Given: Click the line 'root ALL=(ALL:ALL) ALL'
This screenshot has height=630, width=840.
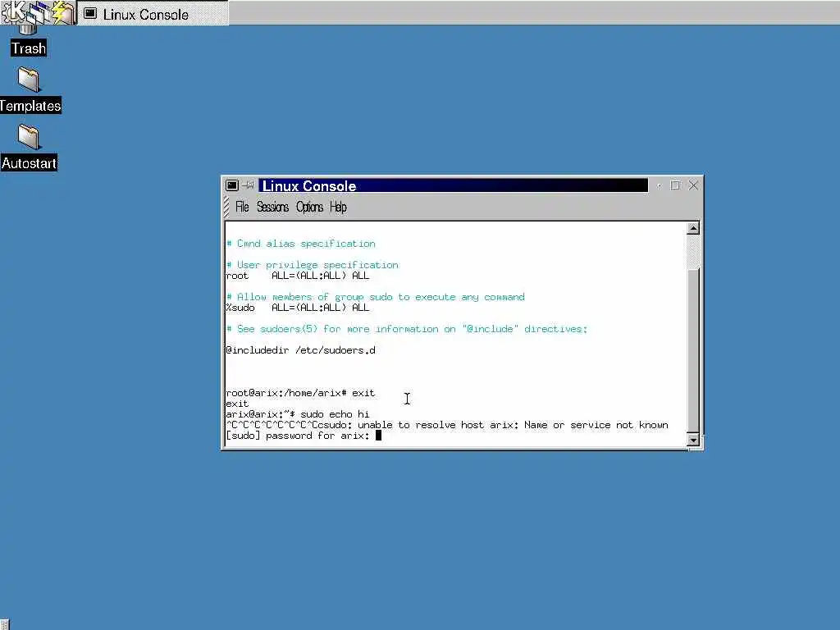Looking at the screenshot, I should (x=297, y=276).
